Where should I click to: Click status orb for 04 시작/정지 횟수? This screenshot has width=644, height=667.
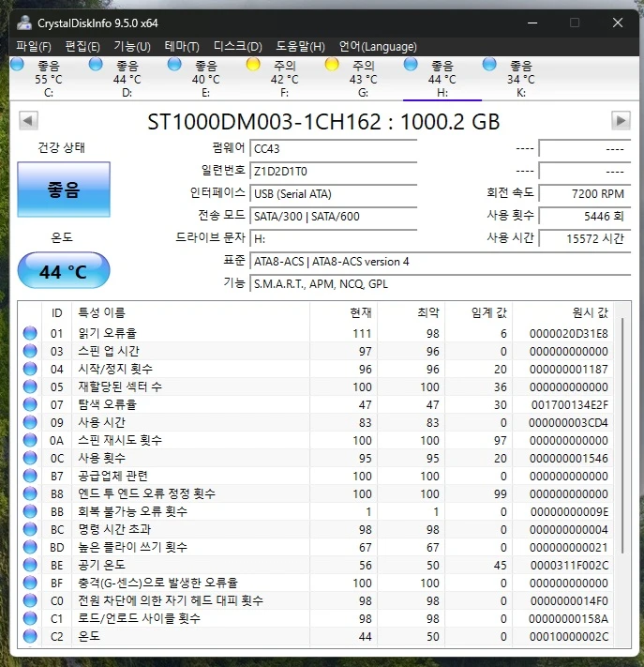30,369
